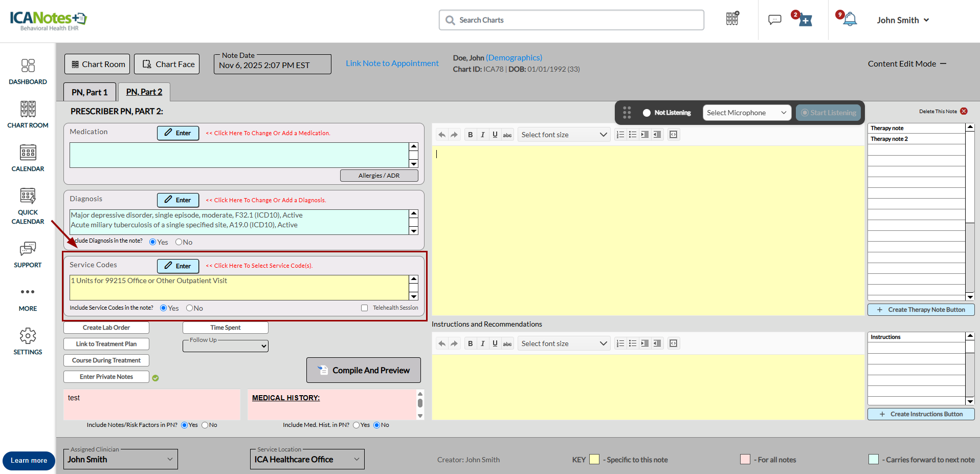This screenshot has width=980, height=474.
Task: Click the notification bell icon
Action: coord(850,19)
